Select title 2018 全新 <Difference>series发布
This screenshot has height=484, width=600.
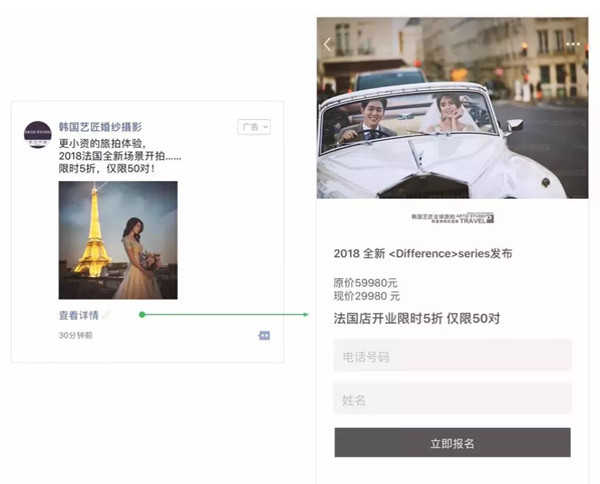coord(423,253)
